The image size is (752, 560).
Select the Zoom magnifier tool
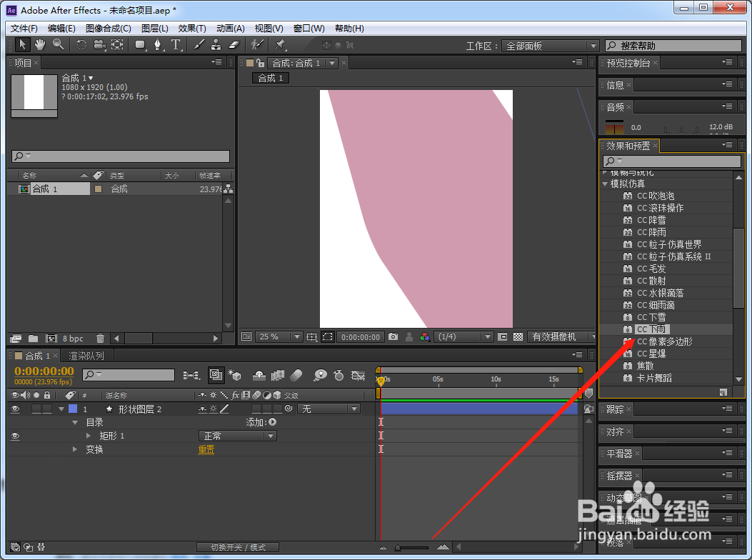[59, 45]
